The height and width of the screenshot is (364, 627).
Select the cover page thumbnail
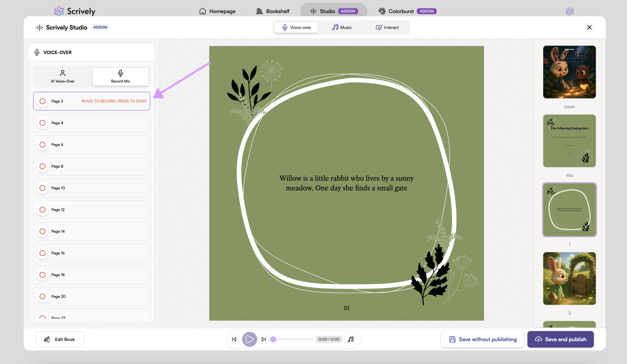(x=569, y=72)
